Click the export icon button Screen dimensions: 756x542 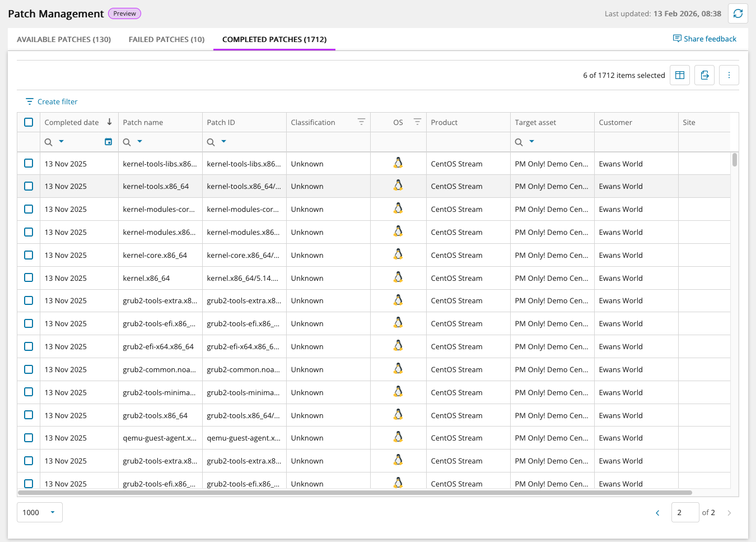(x=704, y=75)
